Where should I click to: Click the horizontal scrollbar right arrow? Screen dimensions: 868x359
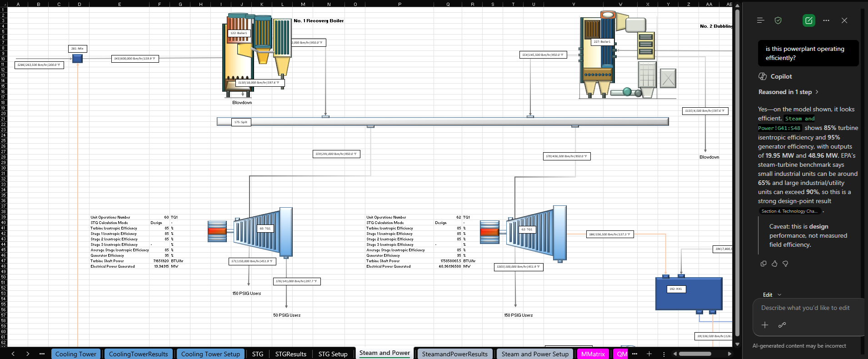(729, 354)
